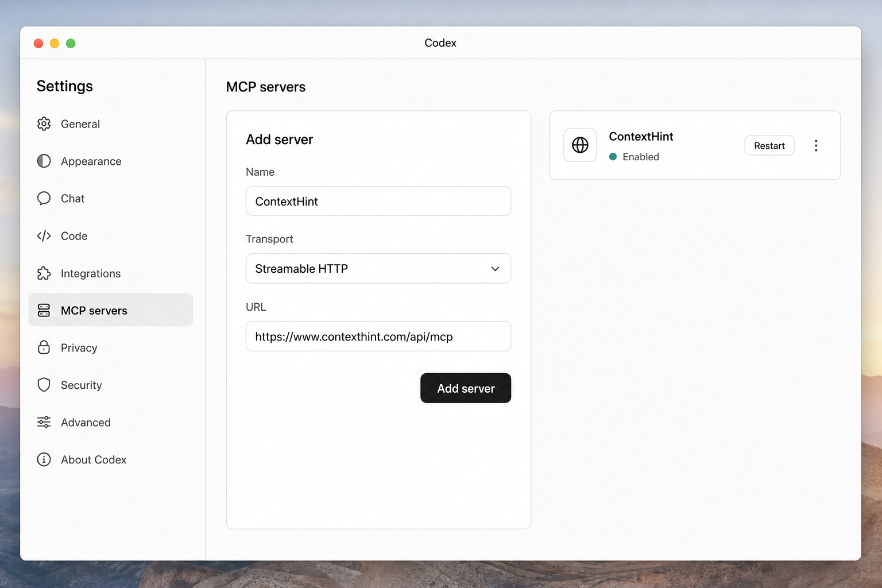Switch to Code settings
Screen dimensions: 882x588
111,236
